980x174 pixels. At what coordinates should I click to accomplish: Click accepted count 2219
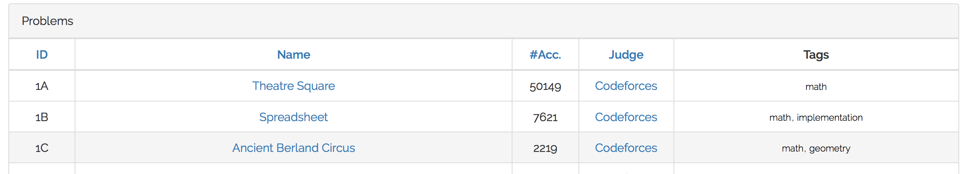pyautogui.click(x=545, y=148)
